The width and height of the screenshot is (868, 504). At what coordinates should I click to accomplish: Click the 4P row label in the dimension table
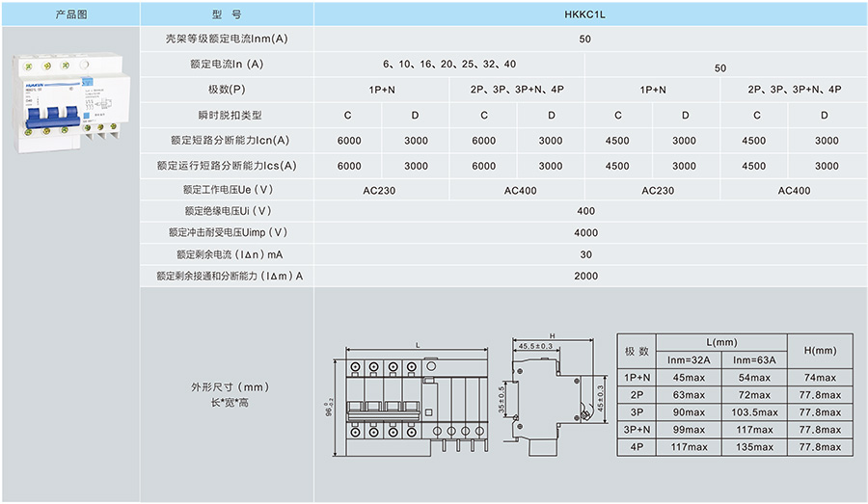[x=637, y=446]
